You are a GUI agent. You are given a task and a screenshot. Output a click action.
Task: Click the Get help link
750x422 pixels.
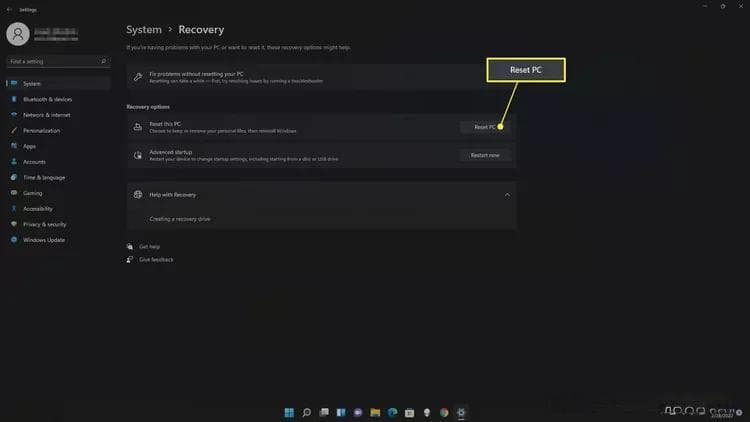tap(150, 246)
